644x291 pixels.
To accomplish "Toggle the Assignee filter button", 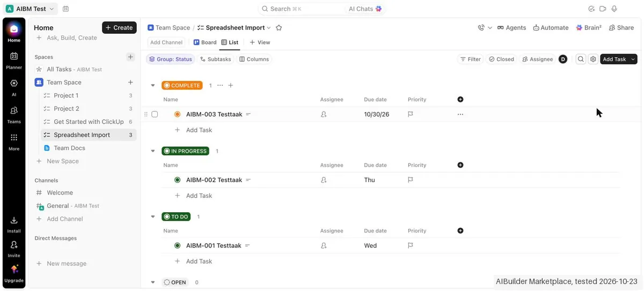I will (x=538, y=59).
